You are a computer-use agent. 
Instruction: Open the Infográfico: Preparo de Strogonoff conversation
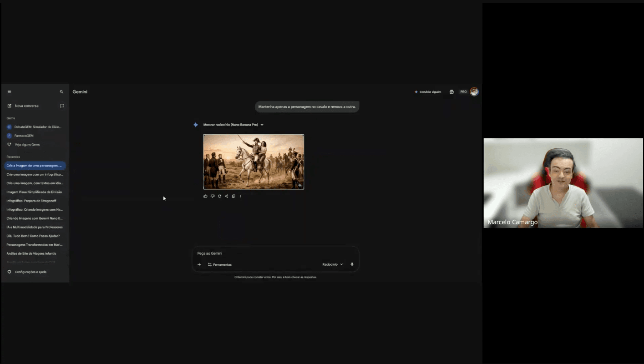click(x=31, y=201)
